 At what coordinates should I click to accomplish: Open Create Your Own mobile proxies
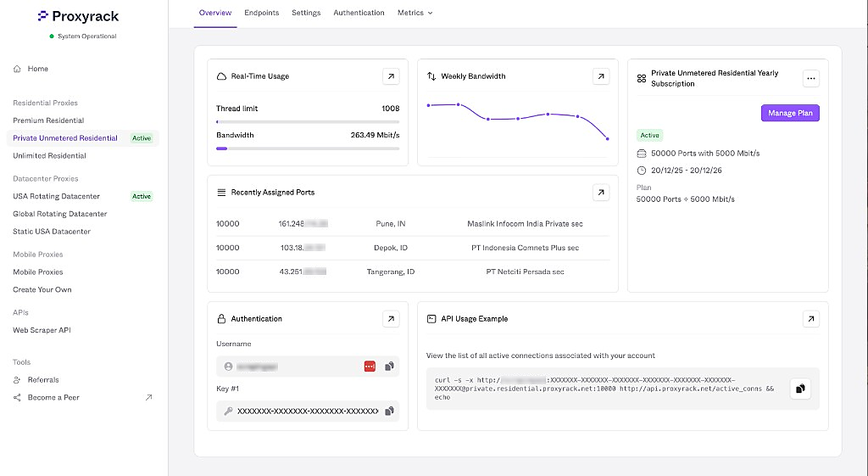point(42,290)
